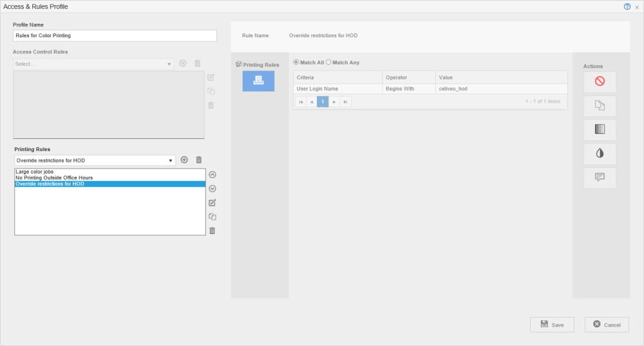Delete selected rule from printing rules list
644x346 pixels.
(213, 231)
